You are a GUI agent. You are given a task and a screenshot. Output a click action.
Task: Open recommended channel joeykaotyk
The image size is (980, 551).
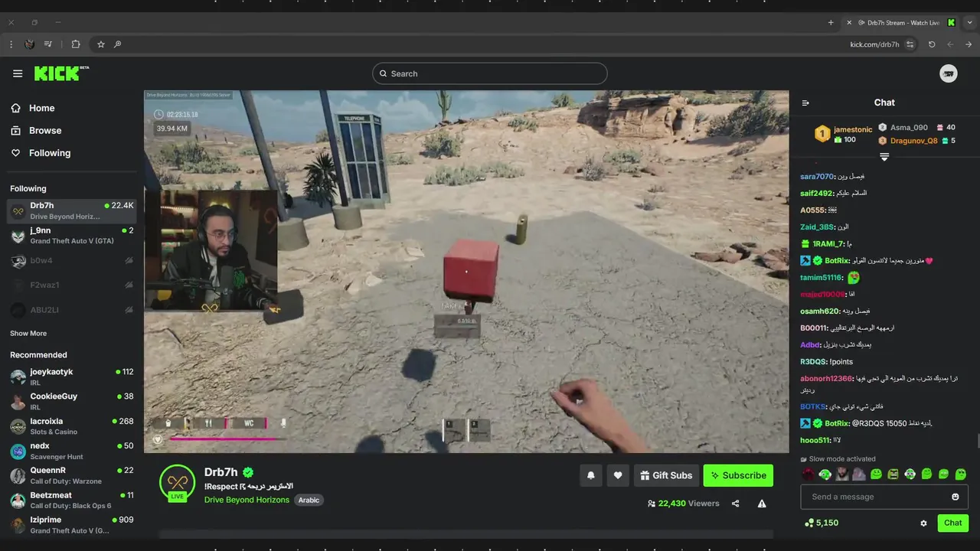coord(72,377)
